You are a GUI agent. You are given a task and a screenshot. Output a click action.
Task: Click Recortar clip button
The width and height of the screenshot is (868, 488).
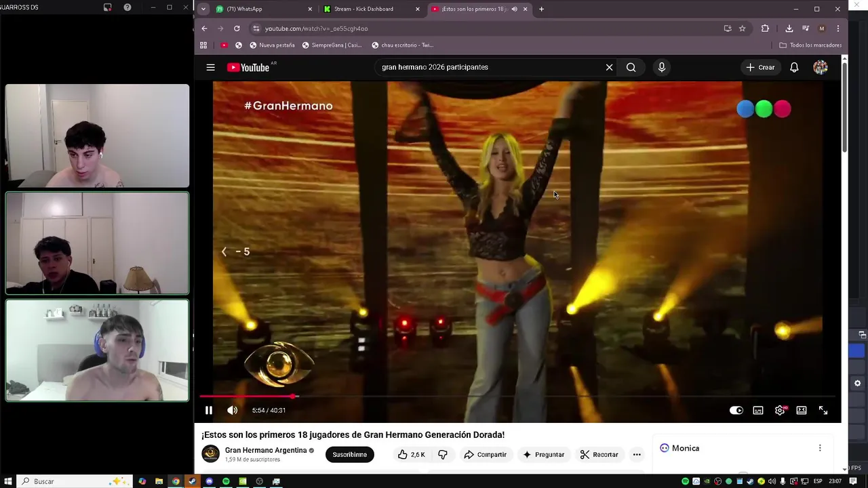tap(599, 455)
